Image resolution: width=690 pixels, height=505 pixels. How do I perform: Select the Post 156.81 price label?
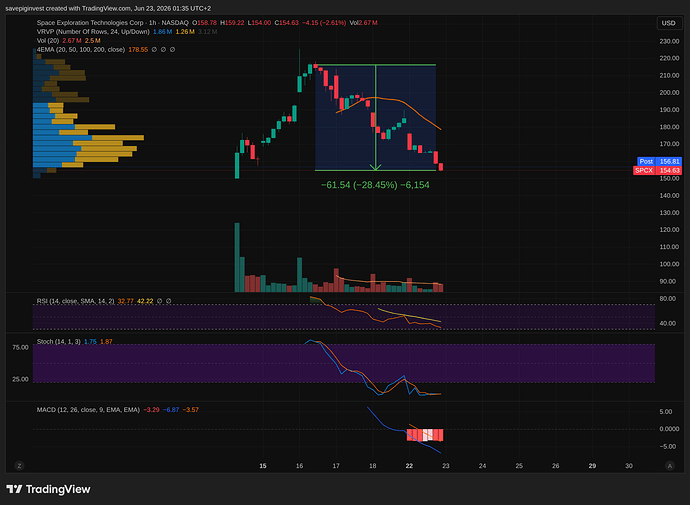[659, 161]
